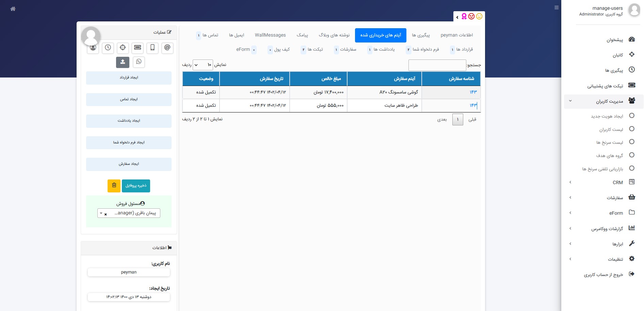The height and width of the screenshot is (311, 644).
Task: Select the 'ایجاد هویت جدید' sidebar radio item
Action: point(631,116)
